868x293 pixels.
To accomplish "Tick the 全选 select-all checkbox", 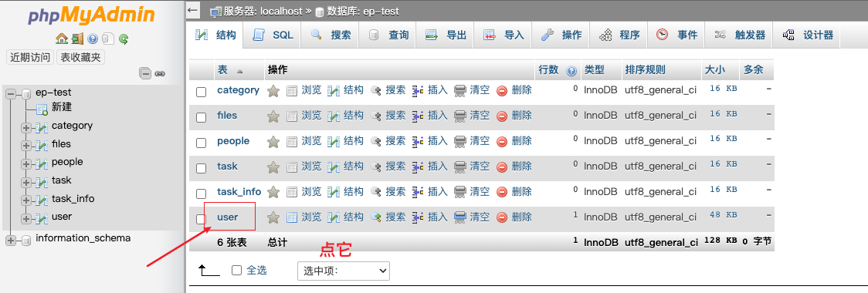I will [237, 271].
